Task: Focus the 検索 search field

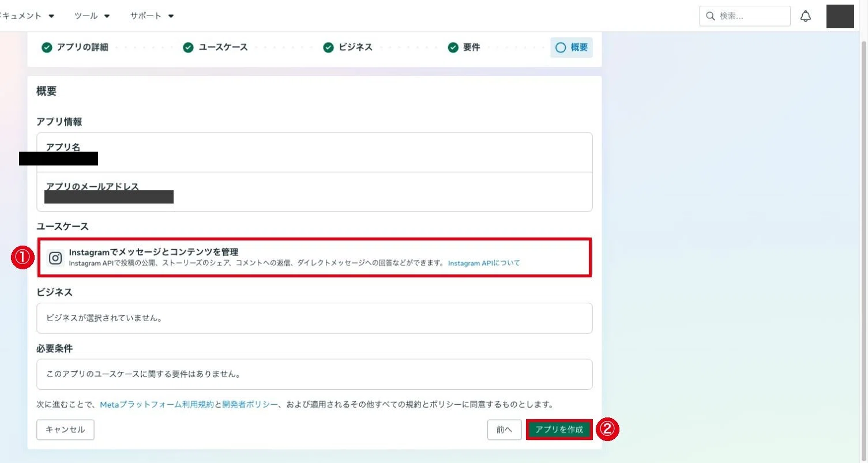Action: (x=745, y=16)
